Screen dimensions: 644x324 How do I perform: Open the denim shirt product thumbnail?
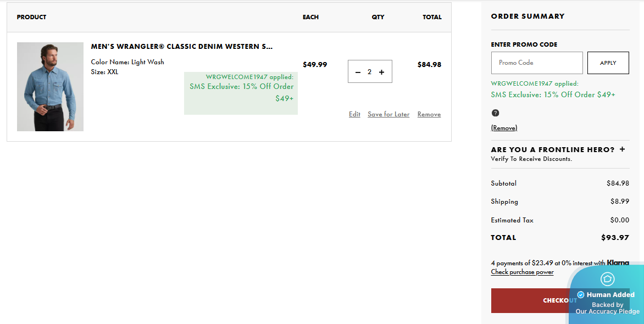(50, 87)
